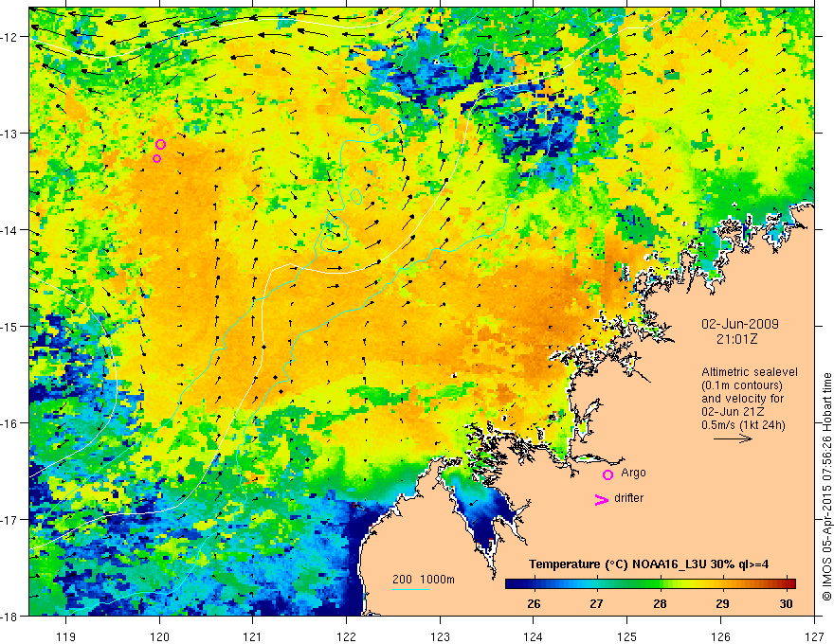Click the 0.5m/s velocity scale arrow

coord(733,438)
